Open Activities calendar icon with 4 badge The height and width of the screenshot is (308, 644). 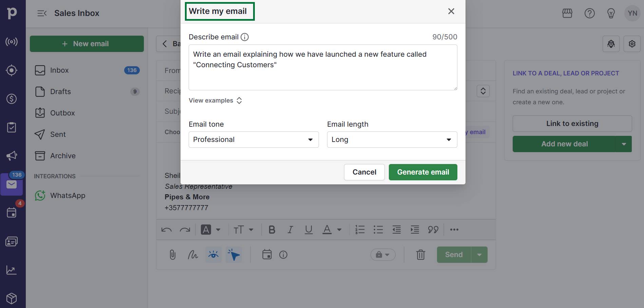point(12,213)
